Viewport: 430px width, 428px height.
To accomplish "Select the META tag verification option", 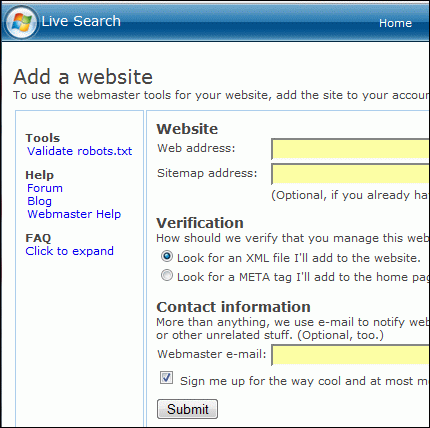I will tap(167, 276).
